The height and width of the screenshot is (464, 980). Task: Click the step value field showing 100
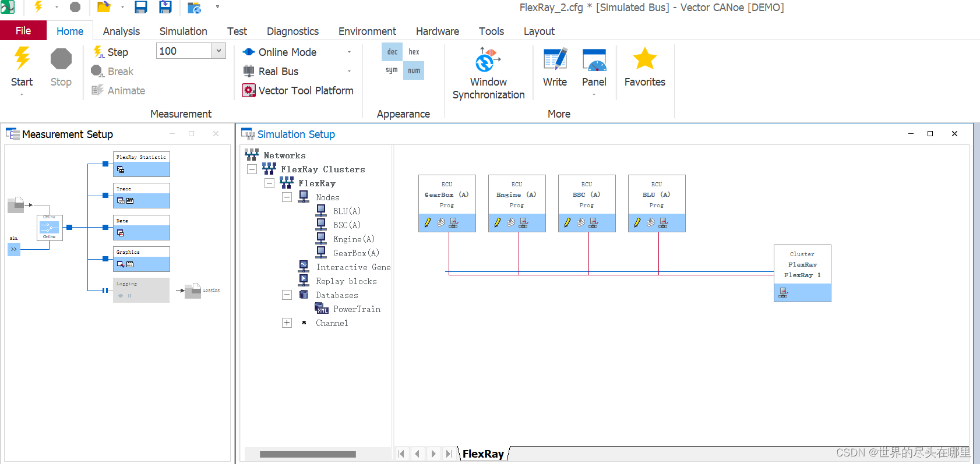click(184, 51)
